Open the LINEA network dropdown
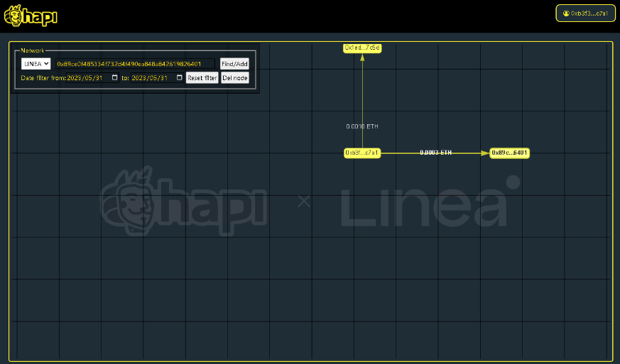 (36, 64)
